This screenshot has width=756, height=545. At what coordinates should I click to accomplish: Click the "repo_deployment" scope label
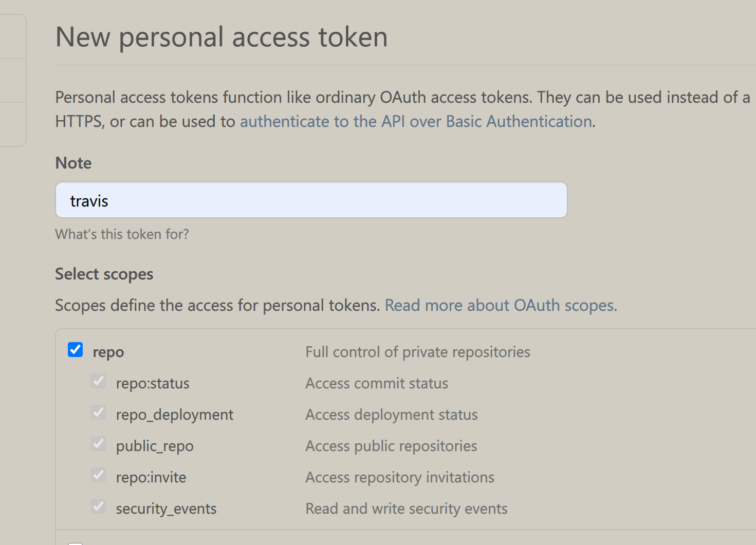(x=175, y=415)
